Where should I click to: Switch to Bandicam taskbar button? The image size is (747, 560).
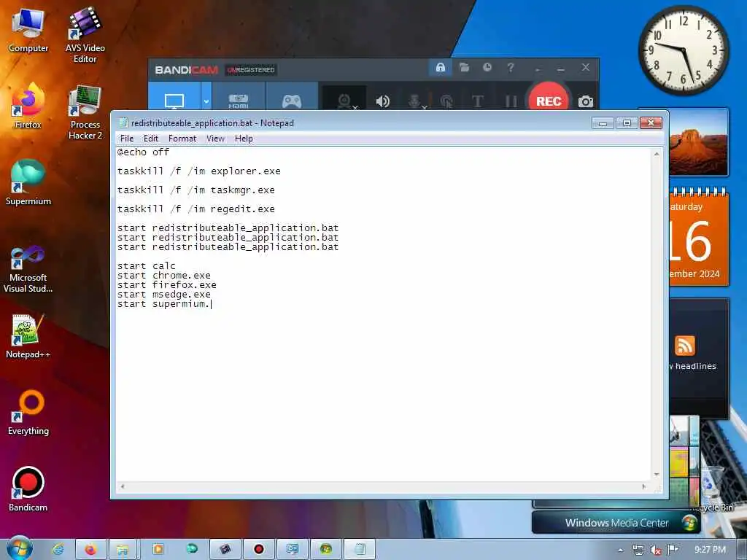tap(259, 550)
